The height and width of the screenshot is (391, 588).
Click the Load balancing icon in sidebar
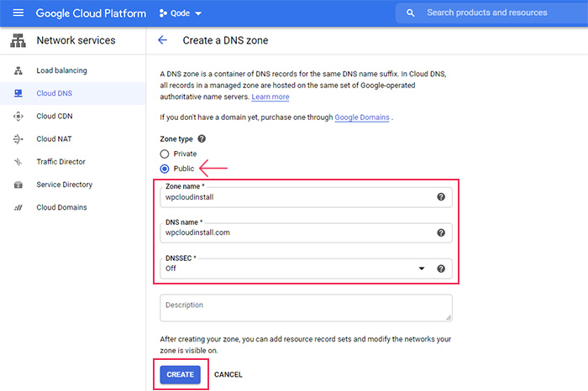click(x=18, y=70)
